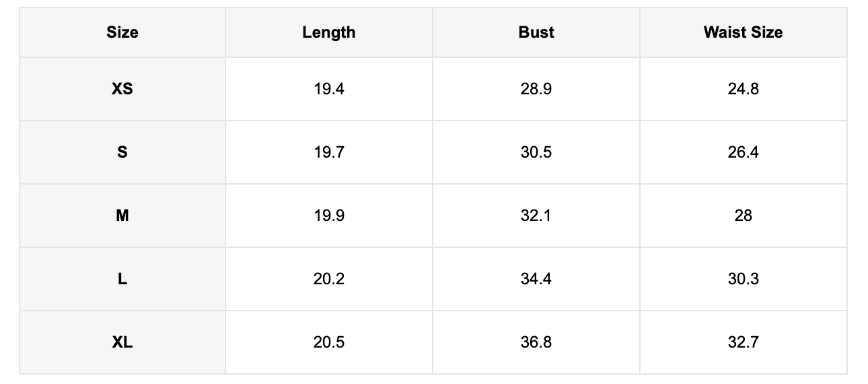
Task: Click the Bust column header
Action: pyautogui.click(x=536, y=32)
